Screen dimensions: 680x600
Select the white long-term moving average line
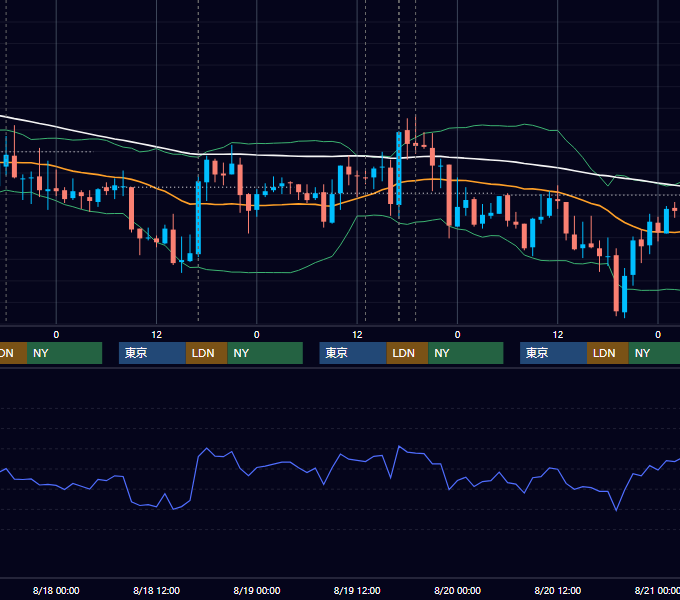click(x=304, y=156)
